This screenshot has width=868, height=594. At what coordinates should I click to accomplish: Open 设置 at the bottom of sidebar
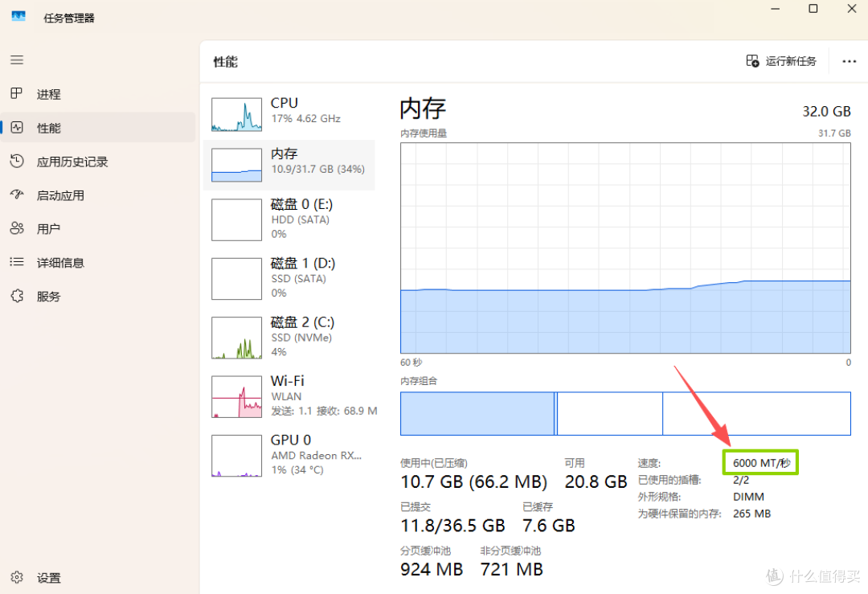[x=98, y=578]
